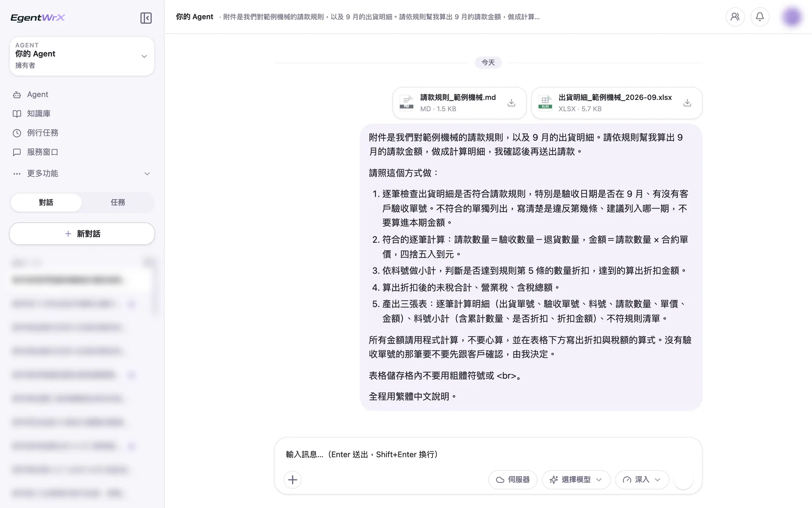This screenshot has height=508, width=812.
Task: Open 服務窗口 in the sidebar
Action: click(82, 152)
